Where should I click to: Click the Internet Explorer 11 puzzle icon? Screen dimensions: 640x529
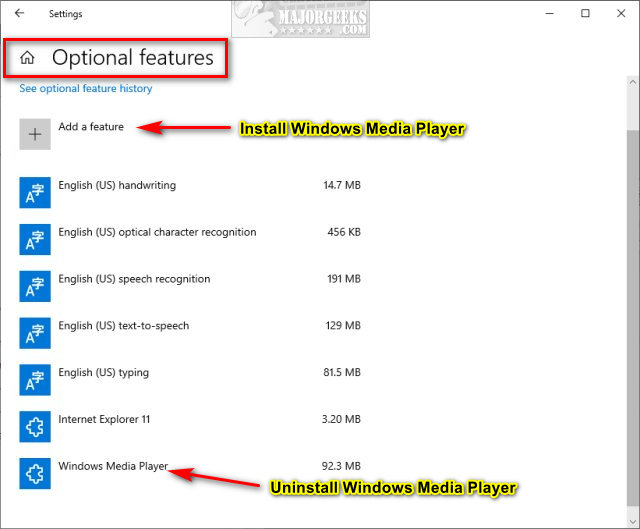pos(35,427)
